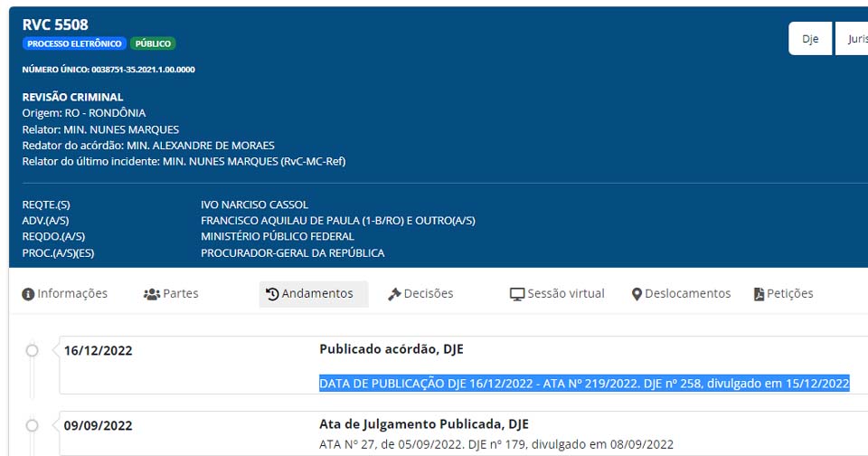Click the green PÚBLICO badge
The width and height of the screenshot is (868, 456).
pos(153,43)
